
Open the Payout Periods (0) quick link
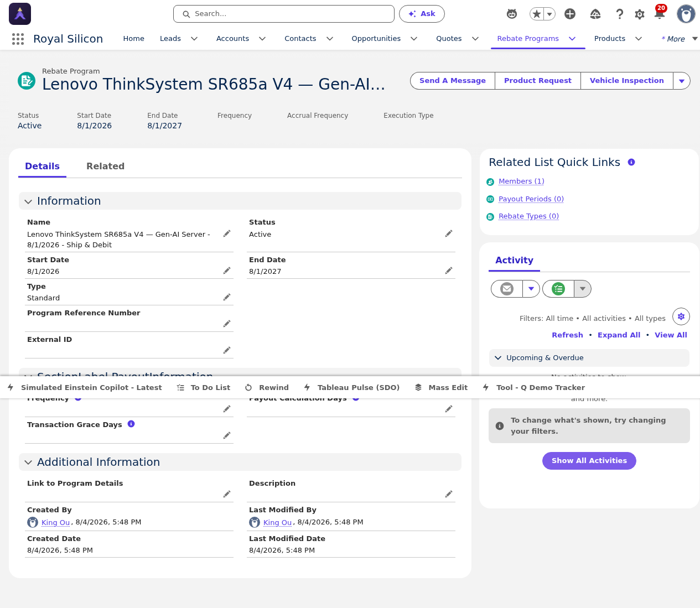[531, 199]
